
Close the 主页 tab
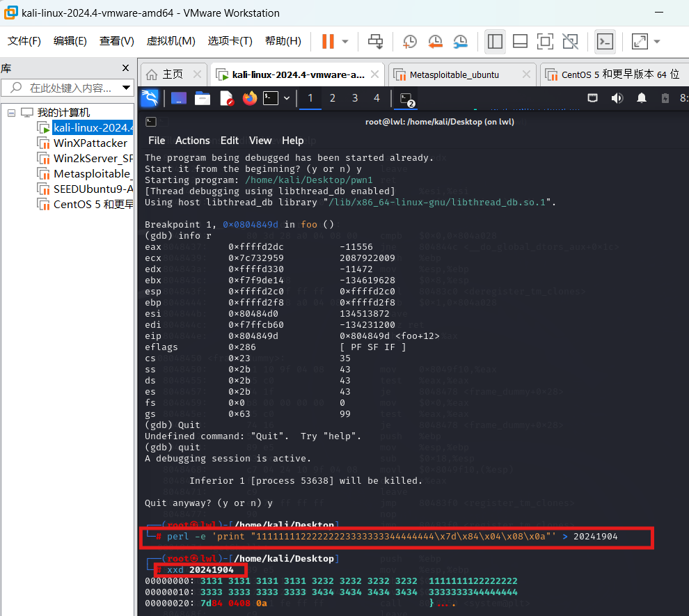(x=198, y=74)
